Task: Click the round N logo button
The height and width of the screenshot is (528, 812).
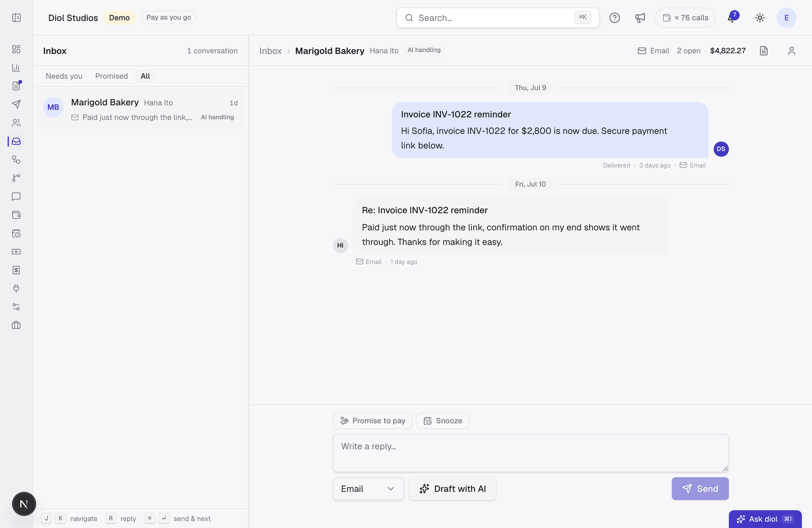Action: (x=24, y=504)
